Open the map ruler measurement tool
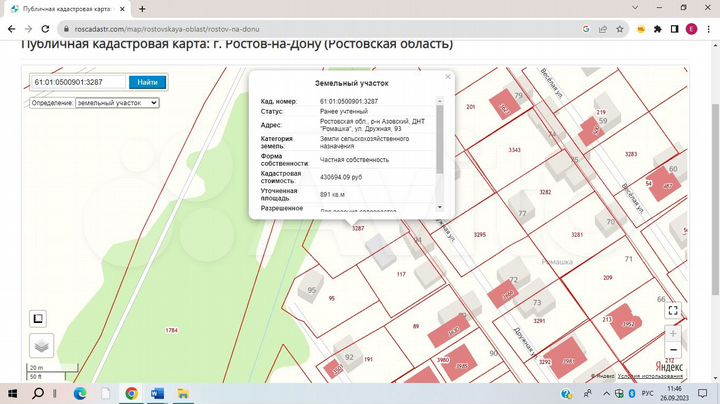 [x=38, y=318]
